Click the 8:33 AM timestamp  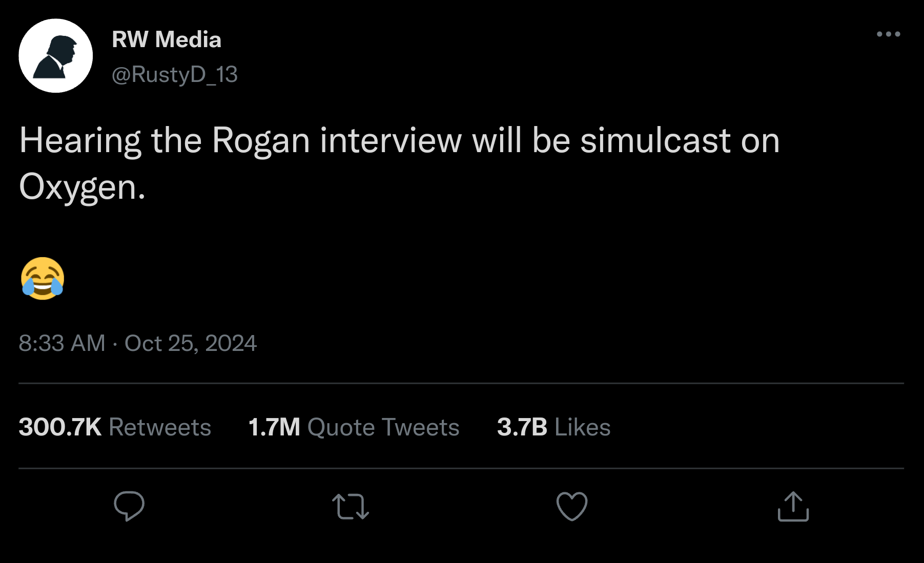point(61,343)
